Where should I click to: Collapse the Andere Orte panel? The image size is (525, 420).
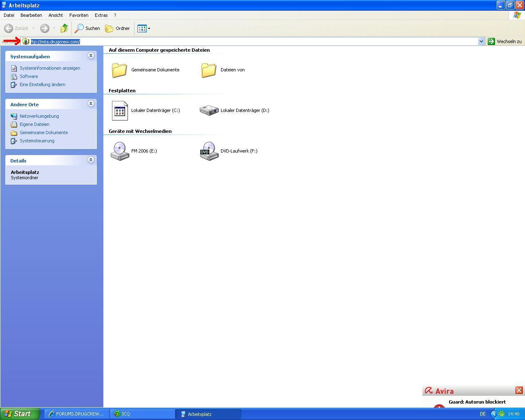[91, 104]
